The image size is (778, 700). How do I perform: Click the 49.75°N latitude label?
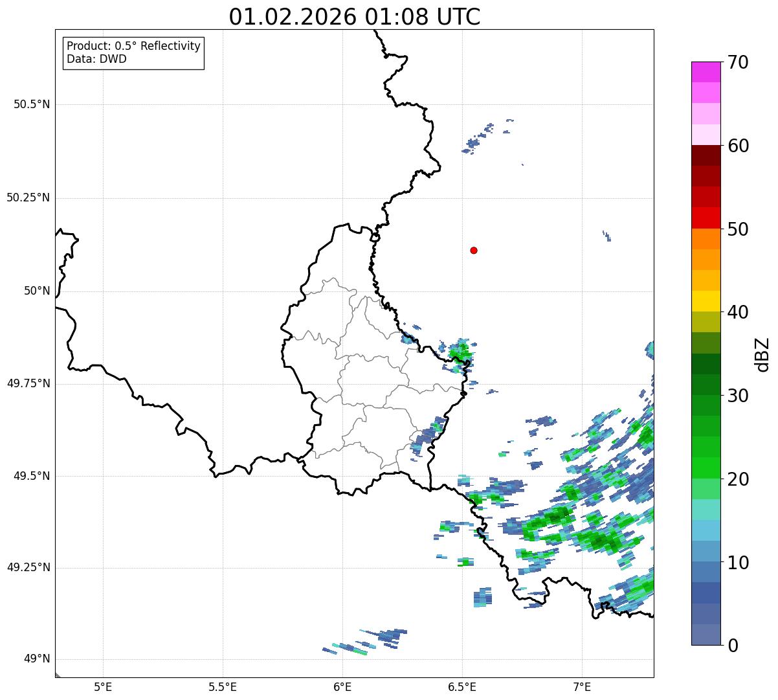click(28, 383)
